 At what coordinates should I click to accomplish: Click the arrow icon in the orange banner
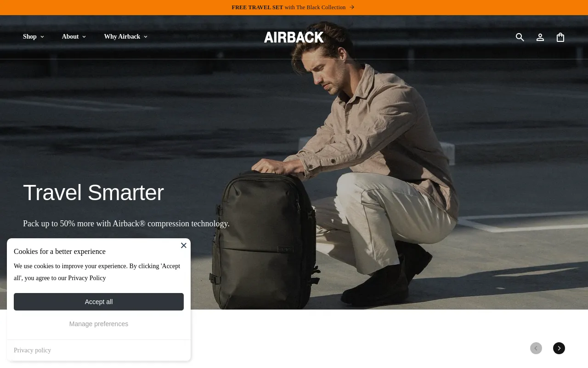(352, 7)
